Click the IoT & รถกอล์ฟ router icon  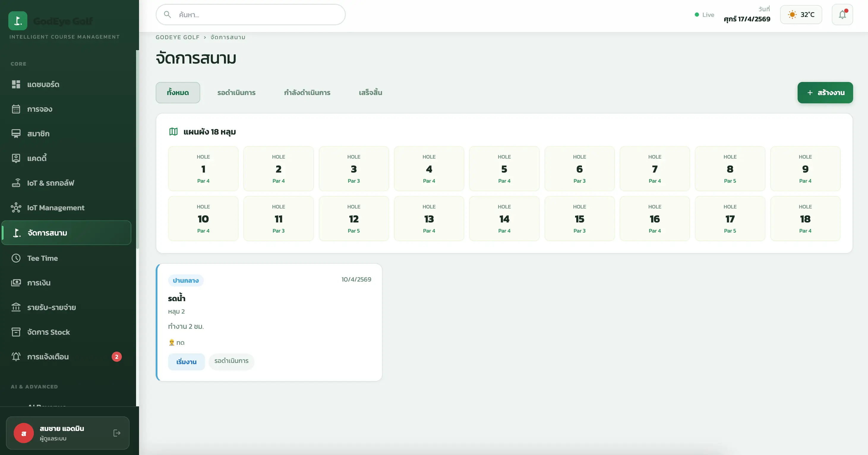point(16,183)
